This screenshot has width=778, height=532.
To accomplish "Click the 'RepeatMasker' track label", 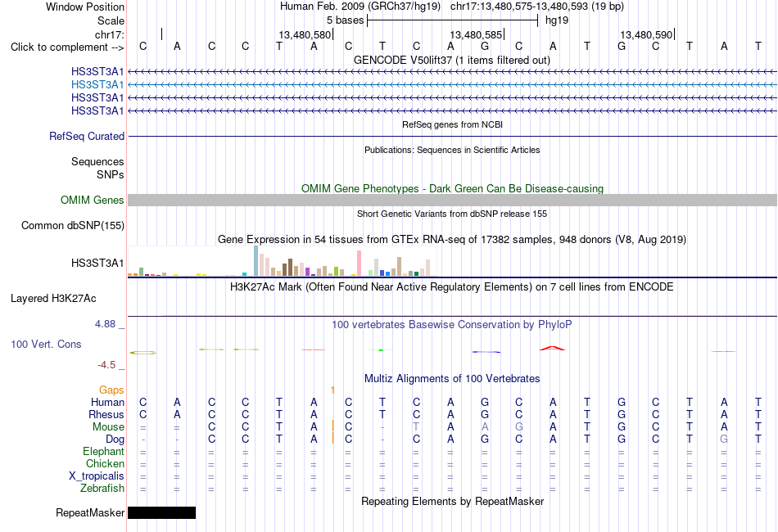I will [x=90, y=513].
